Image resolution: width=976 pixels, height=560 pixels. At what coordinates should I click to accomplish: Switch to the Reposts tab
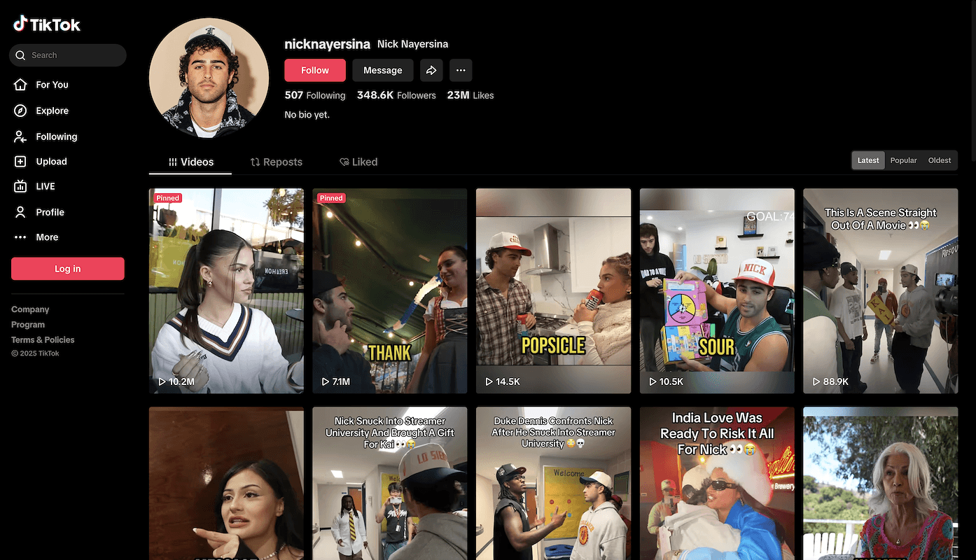coord(277,162)
